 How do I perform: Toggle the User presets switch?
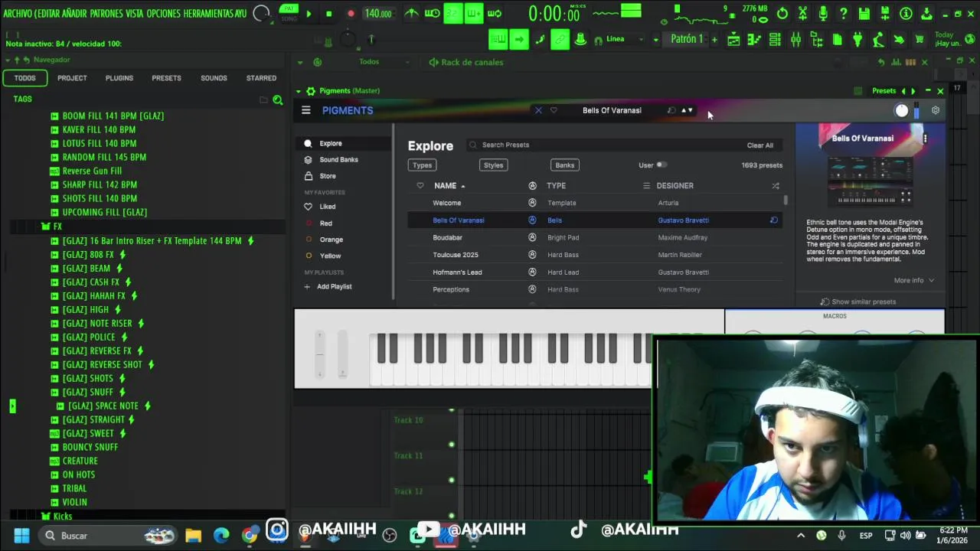coord(661,165)
